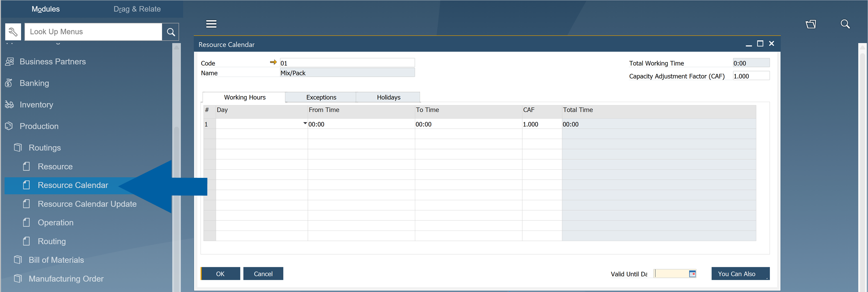Click the Resource Calendar Update document icon
The width and height of the screenshot is (868, 292).
[x=26, y=204]
